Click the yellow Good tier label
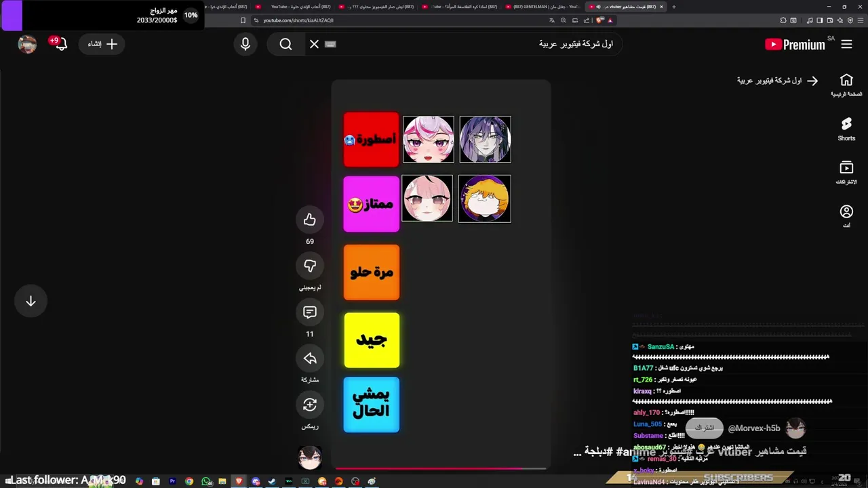The width and height of the screenshot is (868, 488). tap(371, 340)
